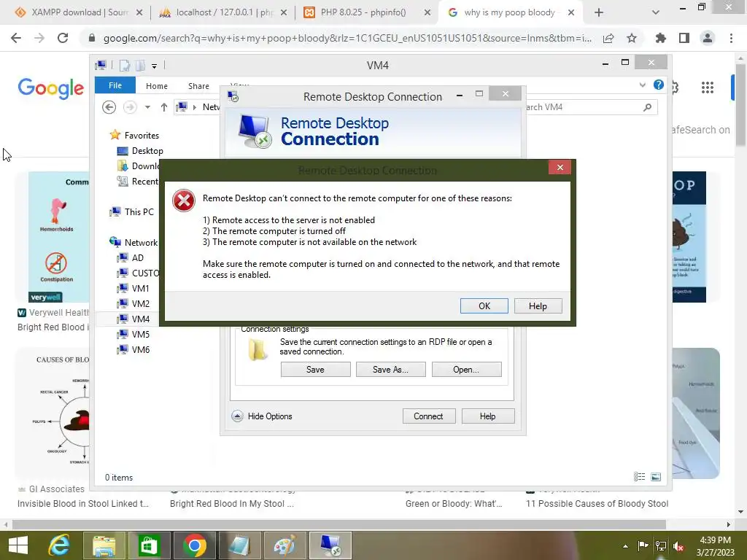Open Chrome three-dot menu
Viewport: 747px width, 560px height.
coord(731,38)
